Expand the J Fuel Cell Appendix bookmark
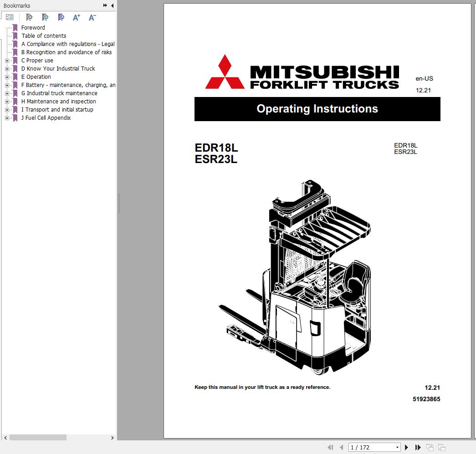 (x=7, y=118)
